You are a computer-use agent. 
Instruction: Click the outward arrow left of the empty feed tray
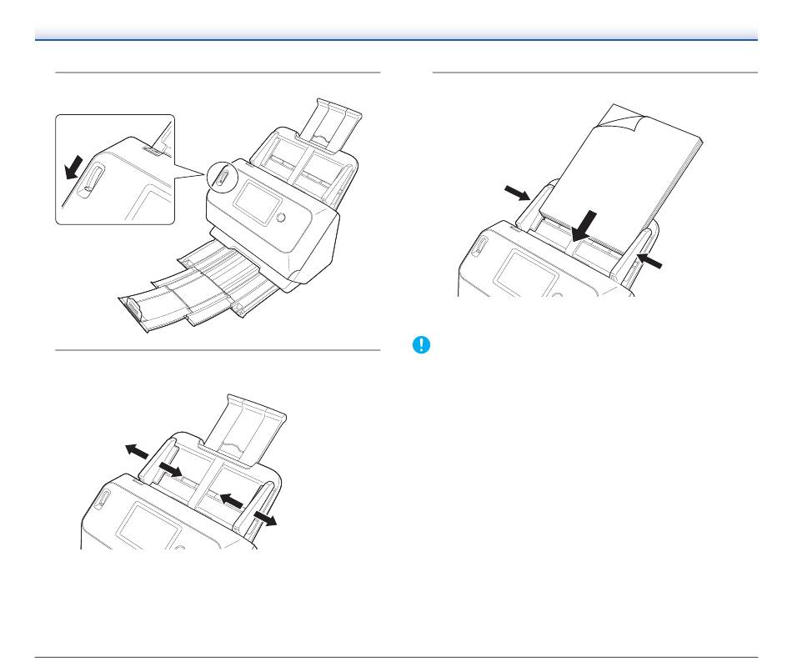pyautogui.click(x=137, y=450)
